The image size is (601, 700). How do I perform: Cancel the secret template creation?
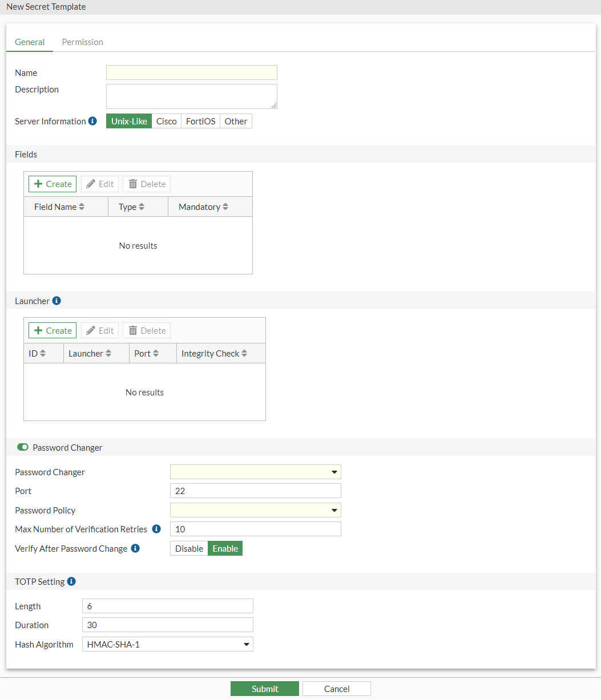click(x=336, y=689)
